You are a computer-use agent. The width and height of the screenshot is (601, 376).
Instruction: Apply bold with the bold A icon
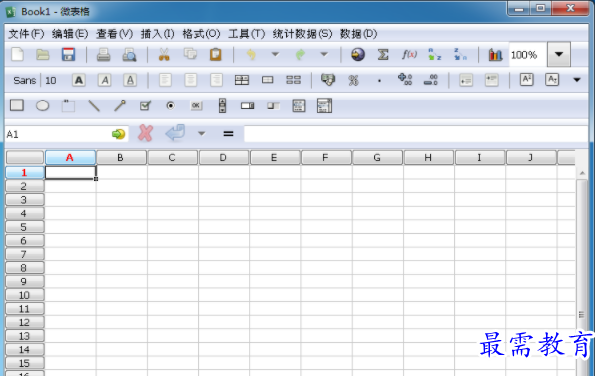[79, 80]
